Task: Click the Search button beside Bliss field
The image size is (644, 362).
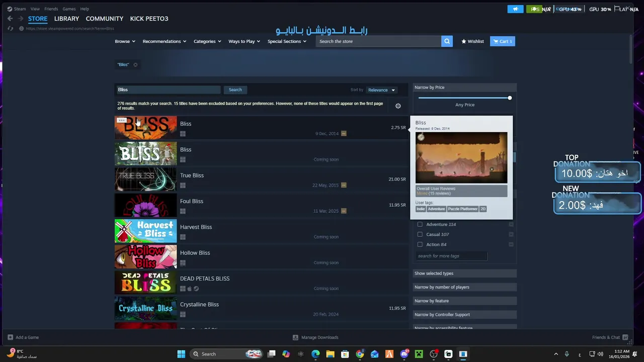Action: (235, 89)
